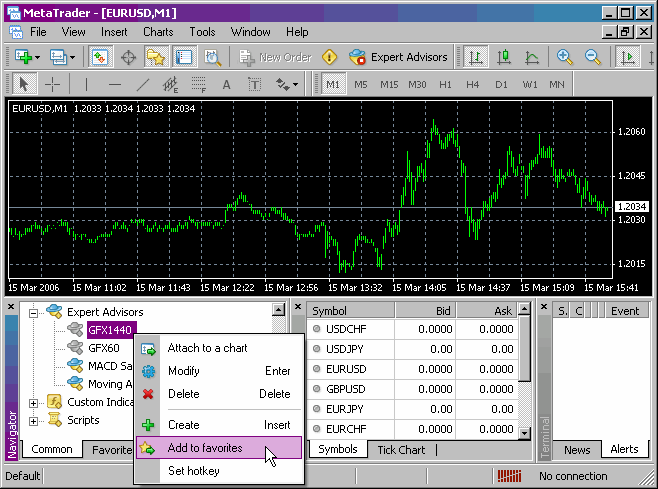Switch to H1 timeframe
Viewport: 658px width, 489px height.
[x=445, y=84]
